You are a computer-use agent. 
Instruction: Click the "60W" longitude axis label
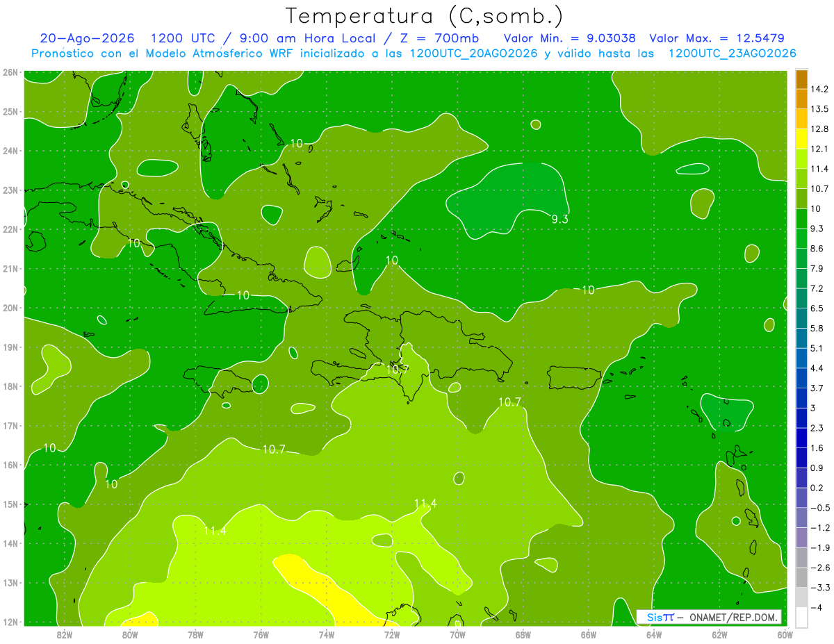(x=785, y=634)
